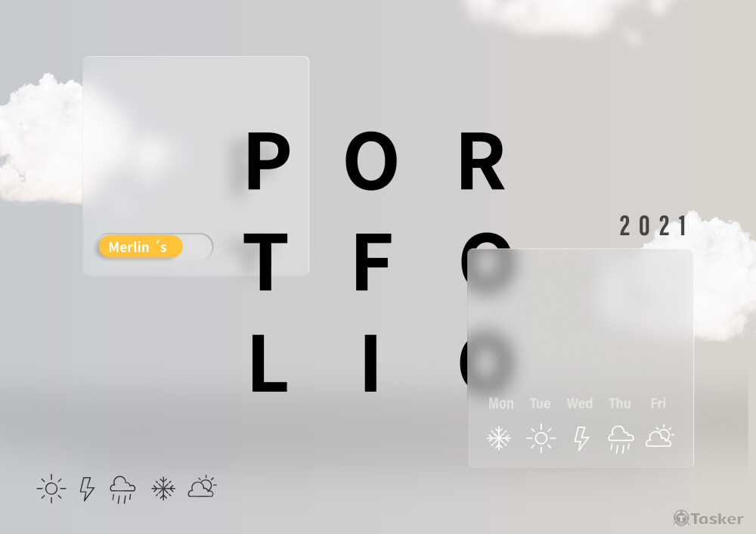
Task: Select the white sun icon under Tue
Action: tap(541, 438)
